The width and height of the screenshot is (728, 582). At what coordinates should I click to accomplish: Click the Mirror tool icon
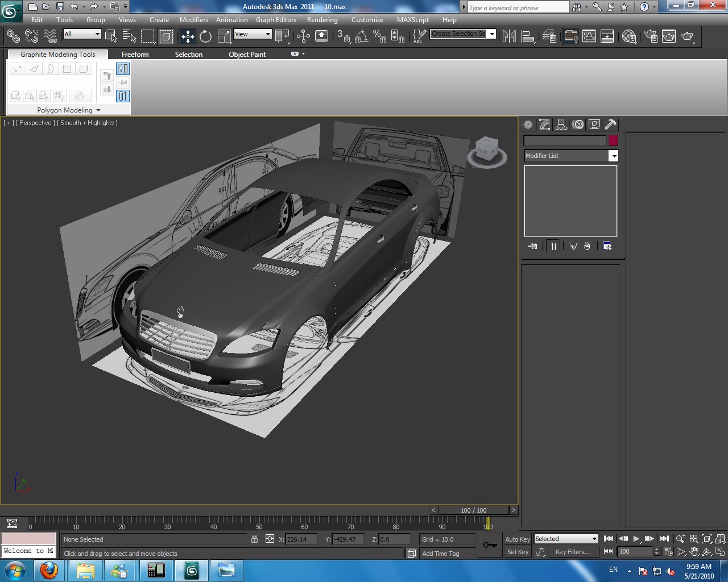coord(509,36)
